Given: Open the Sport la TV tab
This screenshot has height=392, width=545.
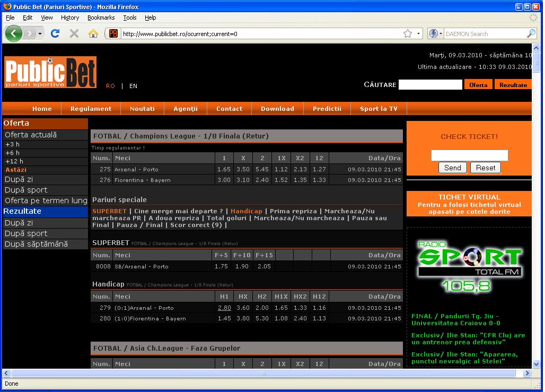Looking at the screenshot, I should [x=379, y=109].
